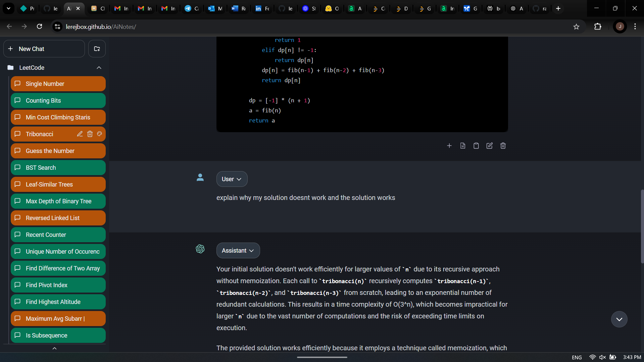Copy message with the clipboard icon
This screenshot has height=362, width=644.
(x=476, y=146)
